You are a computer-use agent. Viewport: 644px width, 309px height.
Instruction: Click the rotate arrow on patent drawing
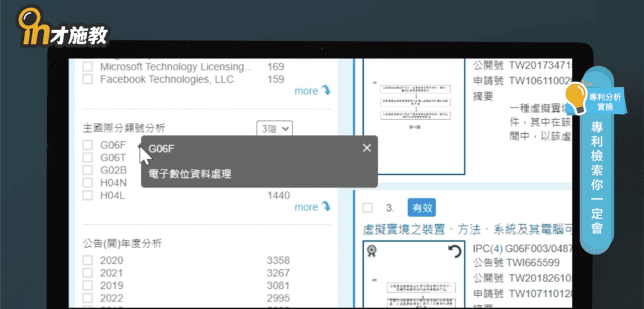click(x=453, y=252)
